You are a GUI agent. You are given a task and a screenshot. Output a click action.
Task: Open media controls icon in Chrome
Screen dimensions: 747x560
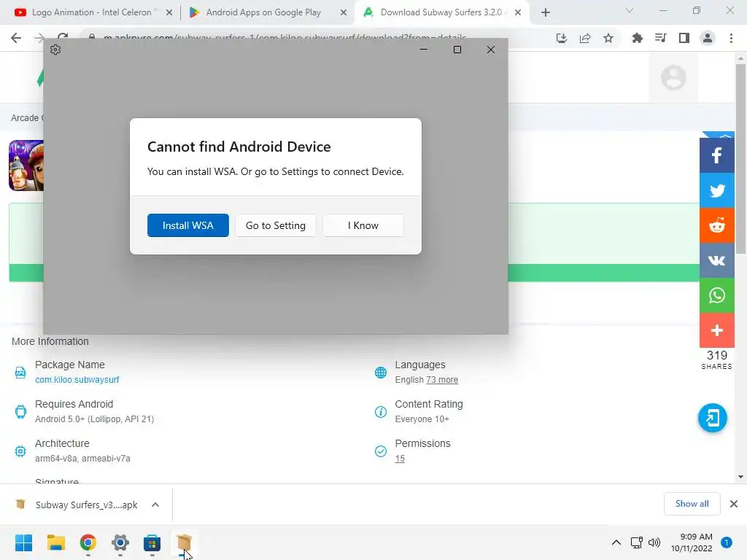tap(661, 38)
